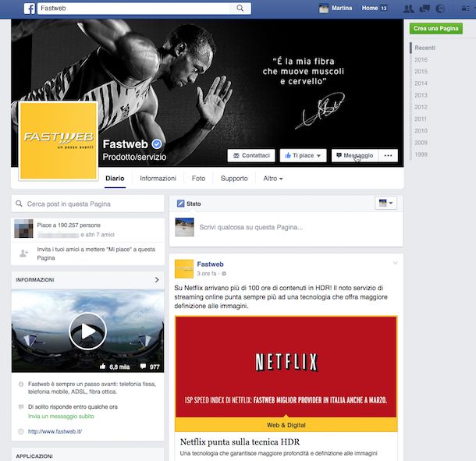
Task: Click the 3 ore fa timestamp
Action: click(x=207, y=274)
